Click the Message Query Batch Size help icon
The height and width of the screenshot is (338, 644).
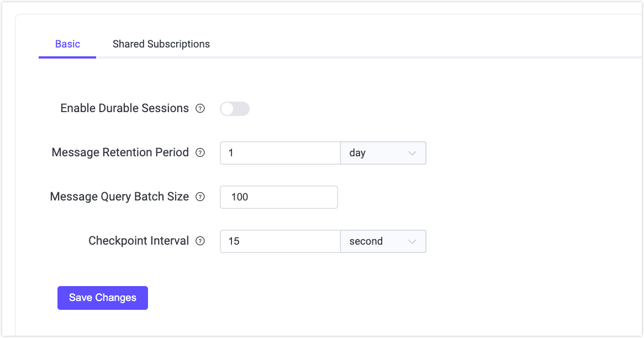coord(200,197)
